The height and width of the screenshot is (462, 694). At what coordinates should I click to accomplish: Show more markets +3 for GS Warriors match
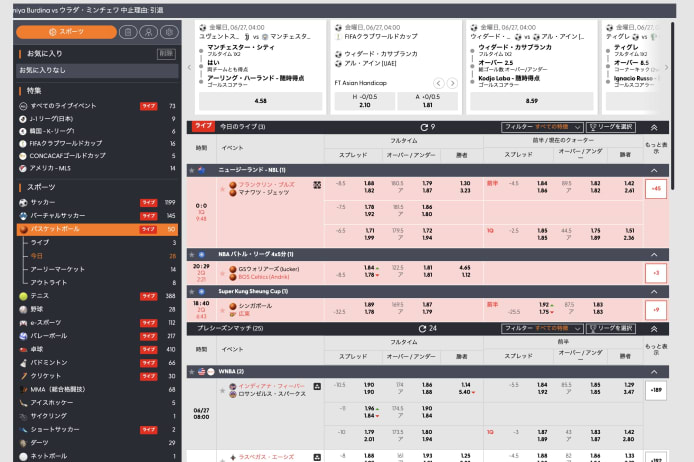[x=656, y=273]
